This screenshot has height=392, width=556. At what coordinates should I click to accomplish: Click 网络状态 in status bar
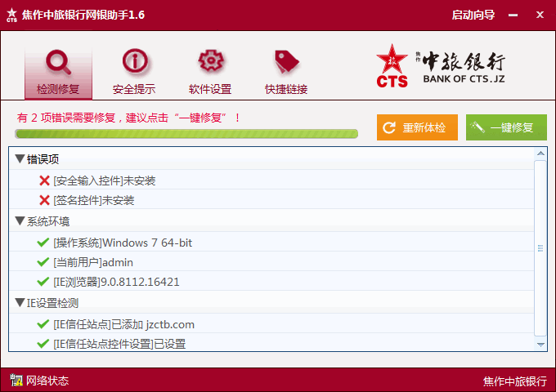pyautogui.click(x=47, y=381)
